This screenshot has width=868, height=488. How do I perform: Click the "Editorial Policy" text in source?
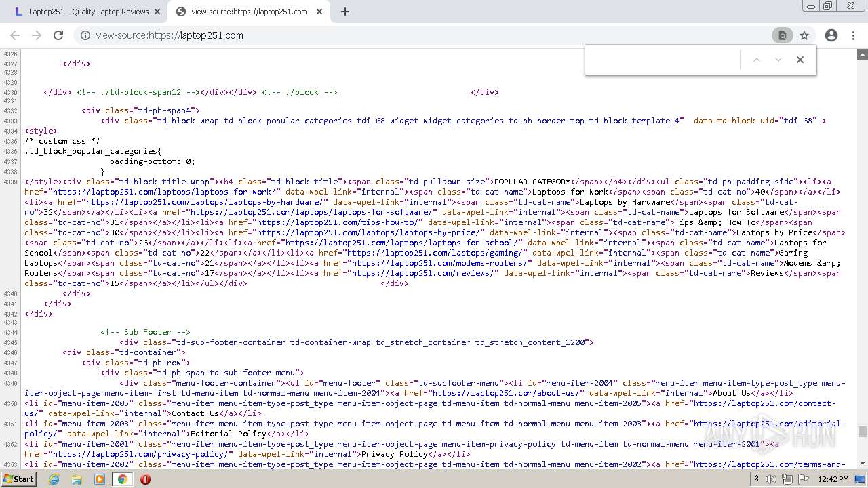[229, 434]
